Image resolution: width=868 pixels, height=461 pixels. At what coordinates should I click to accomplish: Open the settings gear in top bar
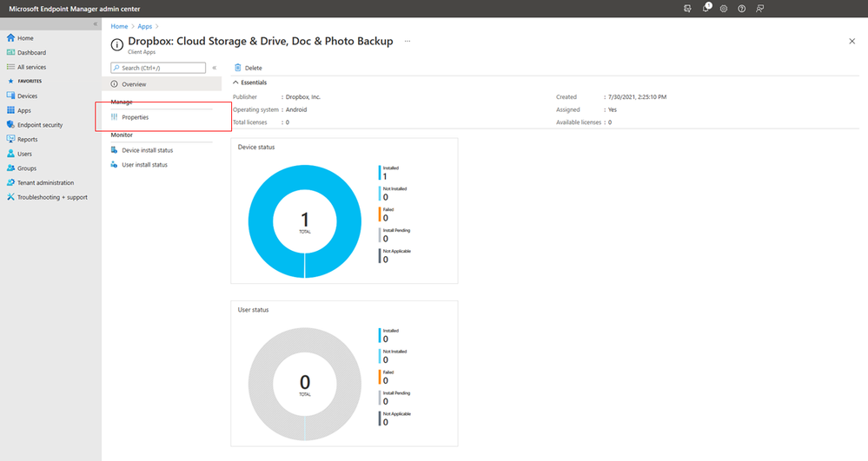point(724,9)
